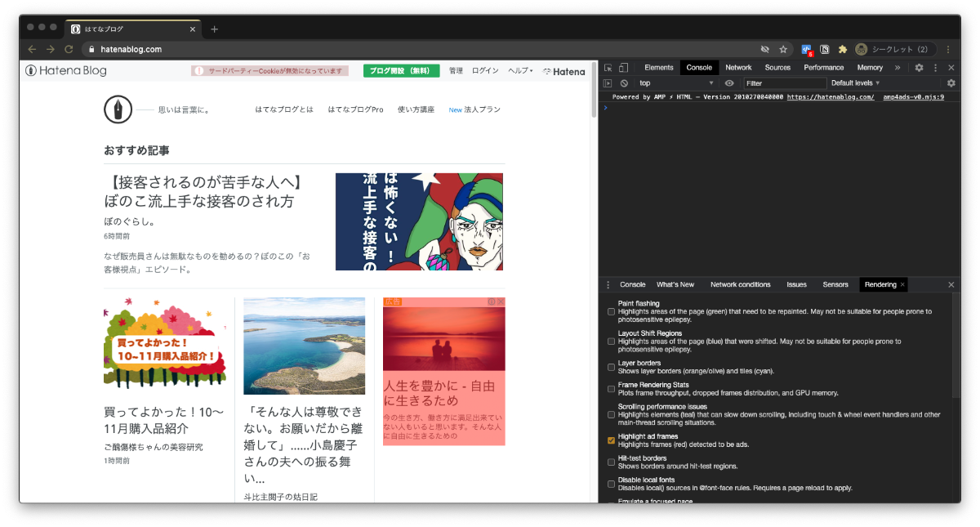Toggle the device toolbar icon
The width and height of the screenshot is (980, 527).
[623, 68]
